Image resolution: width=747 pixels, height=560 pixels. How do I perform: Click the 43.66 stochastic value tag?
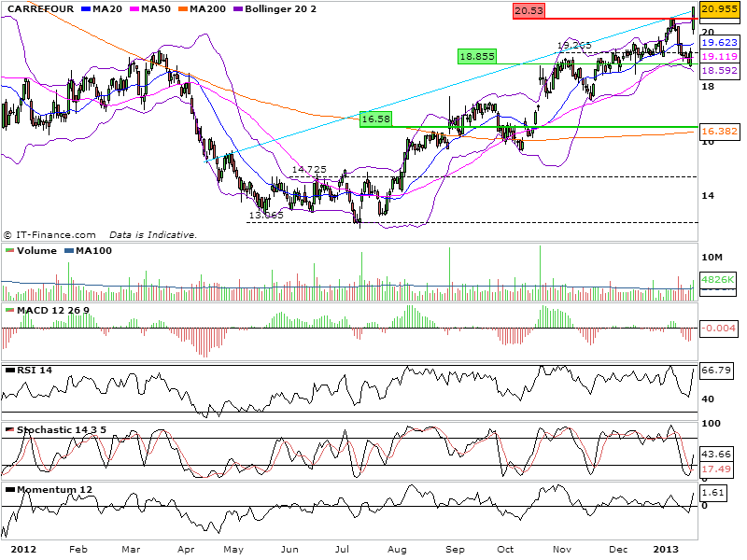716,454
